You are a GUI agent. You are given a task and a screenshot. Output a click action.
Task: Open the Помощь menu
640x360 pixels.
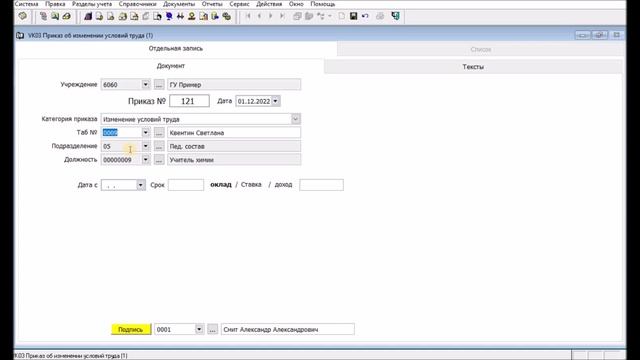tap(322, 4)
